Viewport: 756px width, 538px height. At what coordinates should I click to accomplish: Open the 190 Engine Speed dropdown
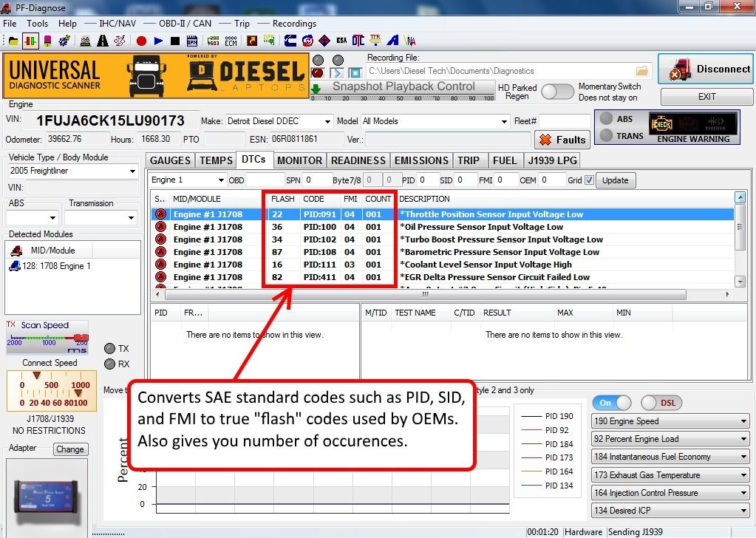670,421
